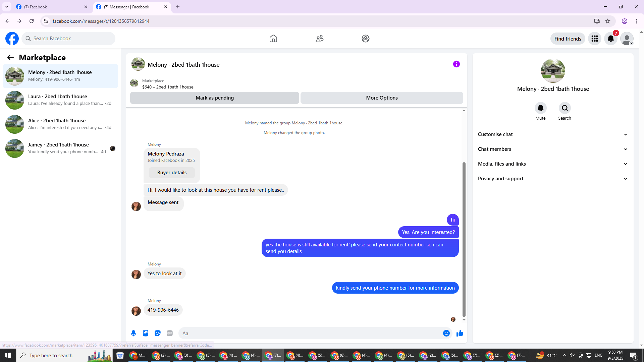Search within the conversation
The height and width of the screenshot is (362, 644).
click(565, 108)
